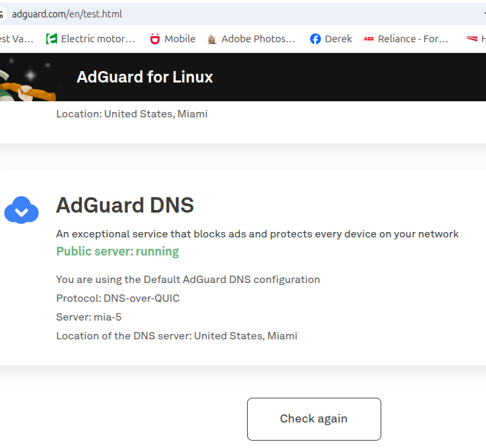Click the red Mobile bookmark icon
486x448 pixels.
pos(155,39)
